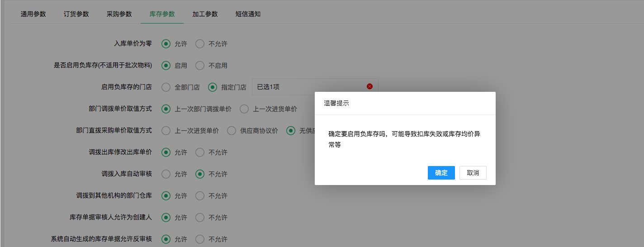Select 允许 for 系统自动生成的库存单据允许反审核
This screenshot has height=247, width=644.
[x=166, y=239]
